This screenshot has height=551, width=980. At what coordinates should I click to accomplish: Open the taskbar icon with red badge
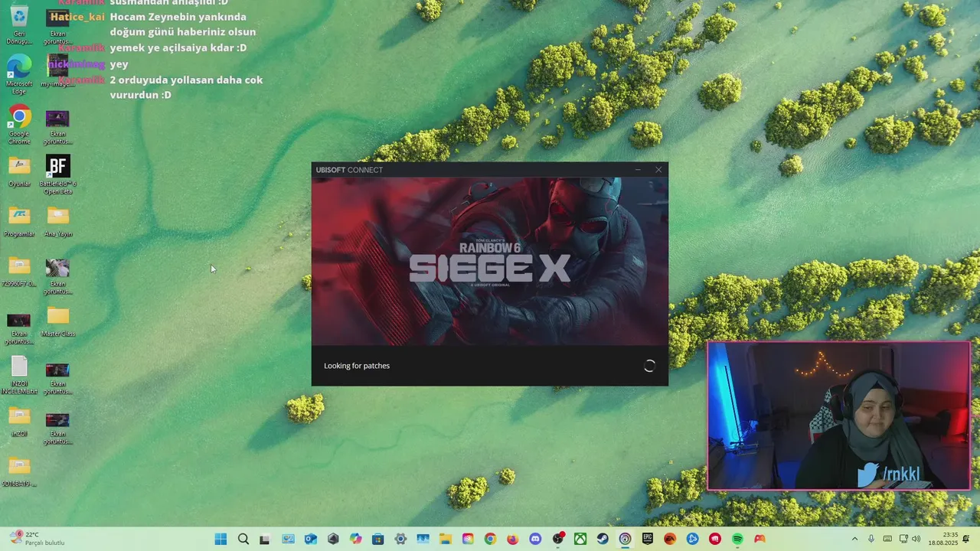click(558, 539)
